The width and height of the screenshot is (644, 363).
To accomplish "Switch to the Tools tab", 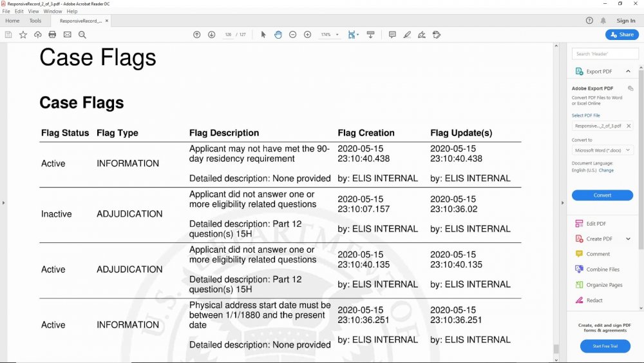I will [x=35, y=21].
